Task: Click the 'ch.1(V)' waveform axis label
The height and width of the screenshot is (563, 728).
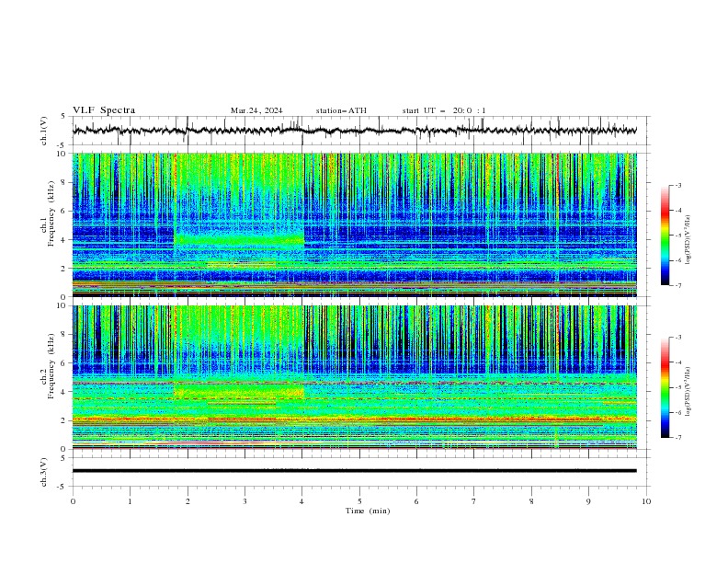Action: (x=44, y=131)
